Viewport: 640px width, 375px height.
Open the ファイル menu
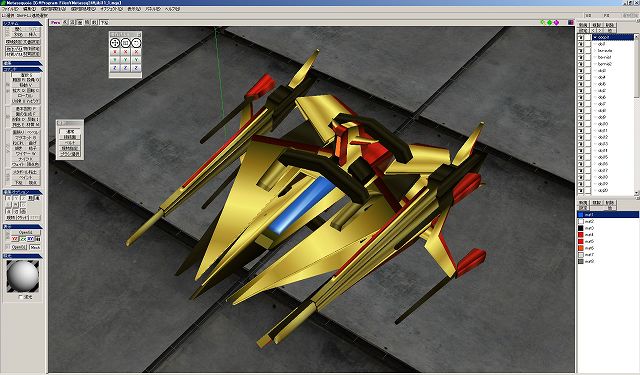pyautogui.click(x=11, y=9)
